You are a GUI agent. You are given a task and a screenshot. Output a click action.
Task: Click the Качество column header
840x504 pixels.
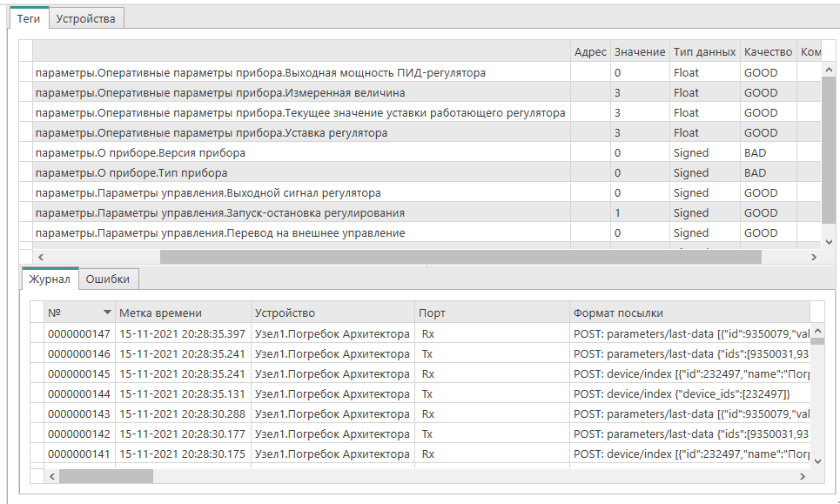[x=768, y=52]
